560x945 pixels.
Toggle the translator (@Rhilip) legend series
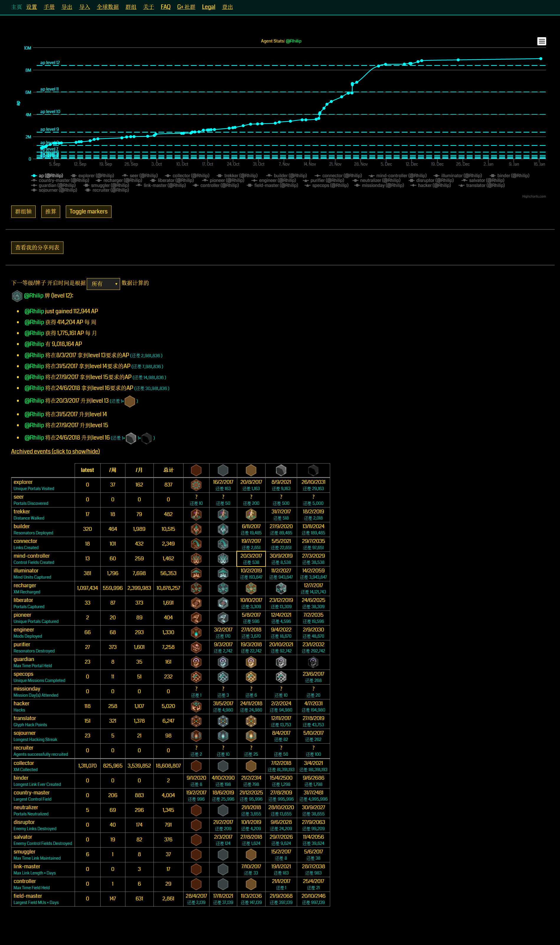click(482, 185)
